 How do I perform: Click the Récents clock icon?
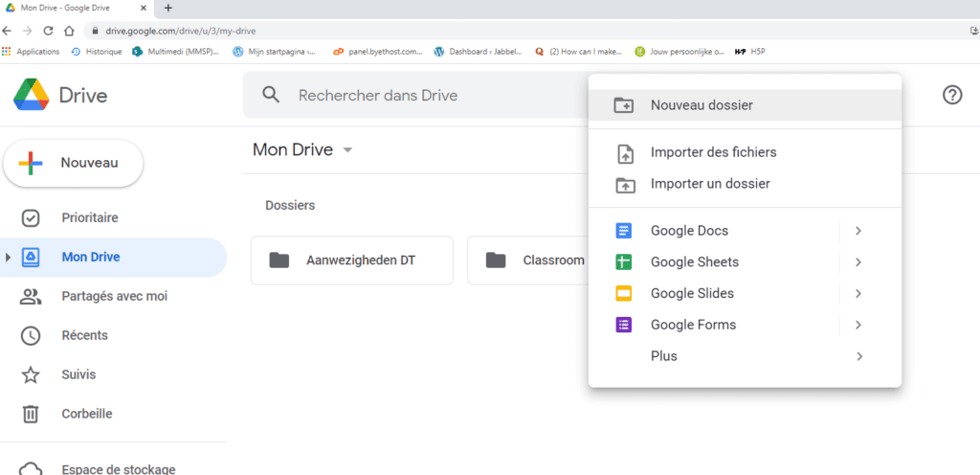point(31,335)
